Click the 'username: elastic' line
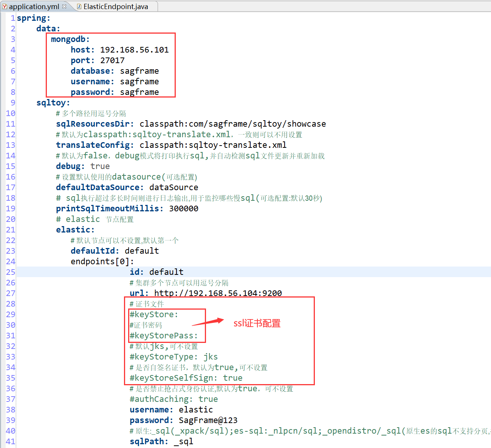 point(171,410)
